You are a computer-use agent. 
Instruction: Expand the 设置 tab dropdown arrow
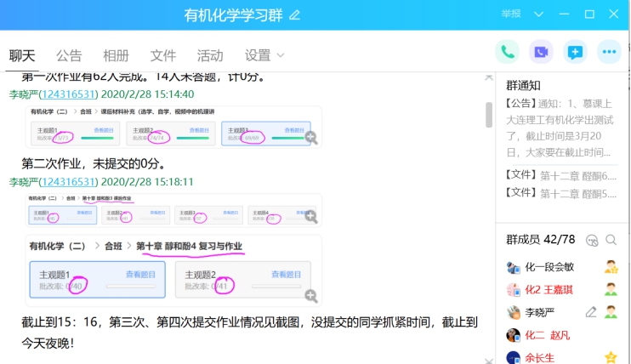(281, 55)
